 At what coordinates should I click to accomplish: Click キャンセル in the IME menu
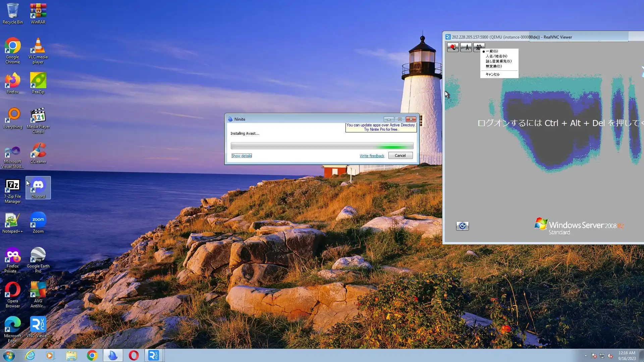pyautogui.click(x=492, y=74)
